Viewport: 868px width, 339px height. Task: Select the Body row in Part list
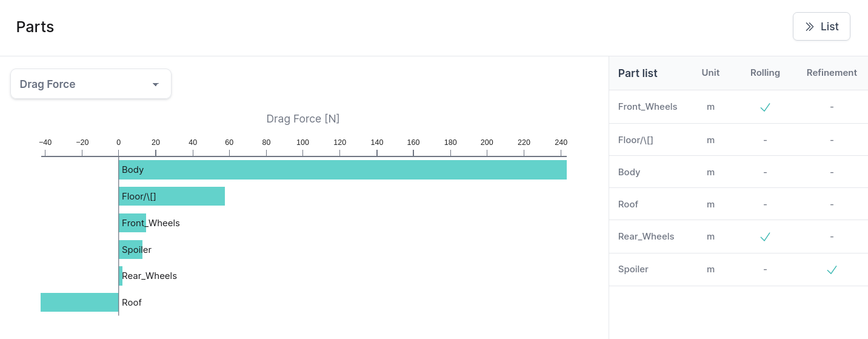click(629, 172)
